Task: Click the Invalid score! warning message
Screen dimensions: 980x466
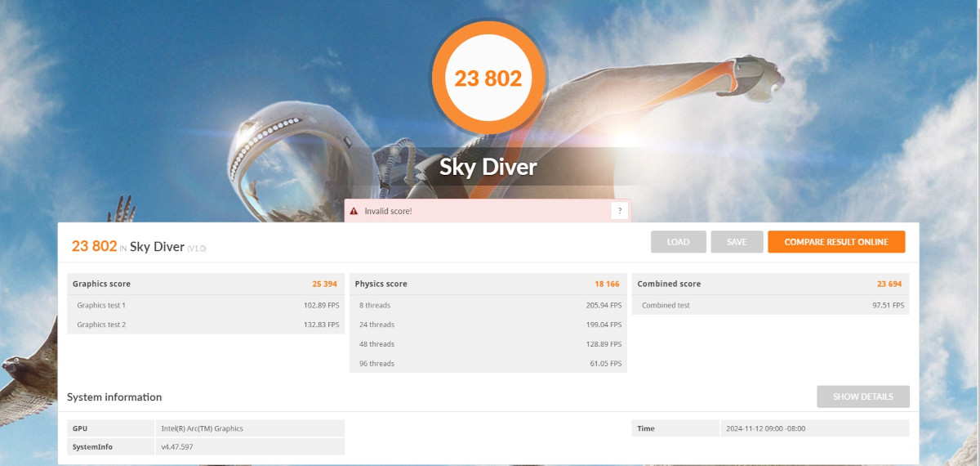Action: [x=388, y=211]
